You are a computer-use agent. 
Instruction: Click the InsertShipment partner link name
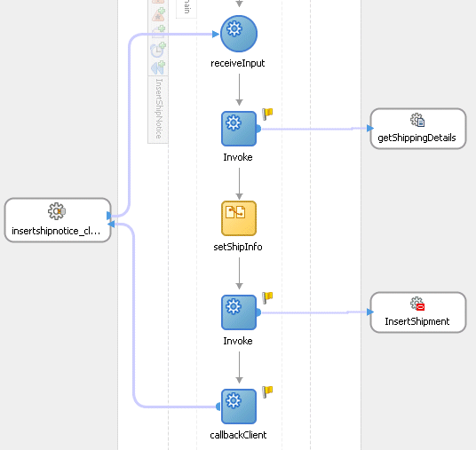(417, 321)
